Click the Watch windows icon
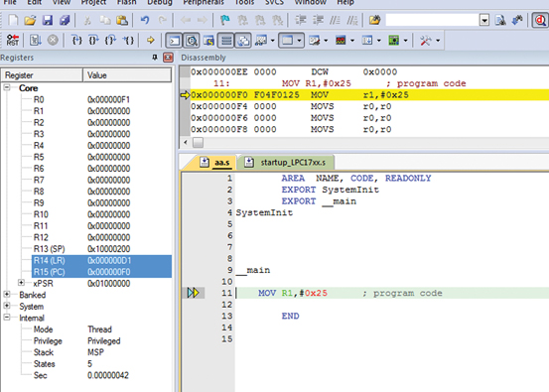Image resolution: width=549 pixels, height=392 pixels. (260, 41)
